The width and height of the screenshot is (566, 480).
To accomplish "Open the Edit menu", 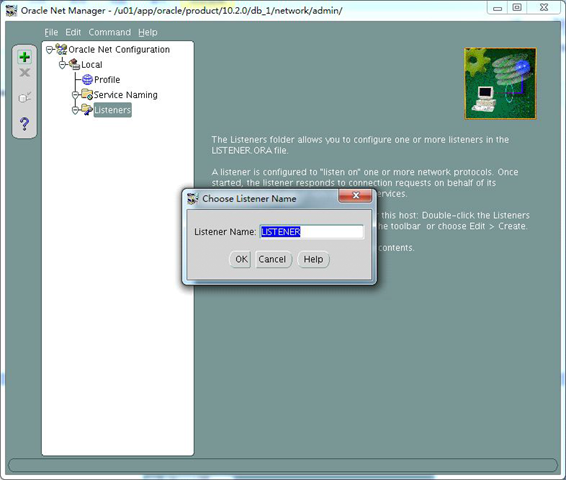I will point(73,32).
